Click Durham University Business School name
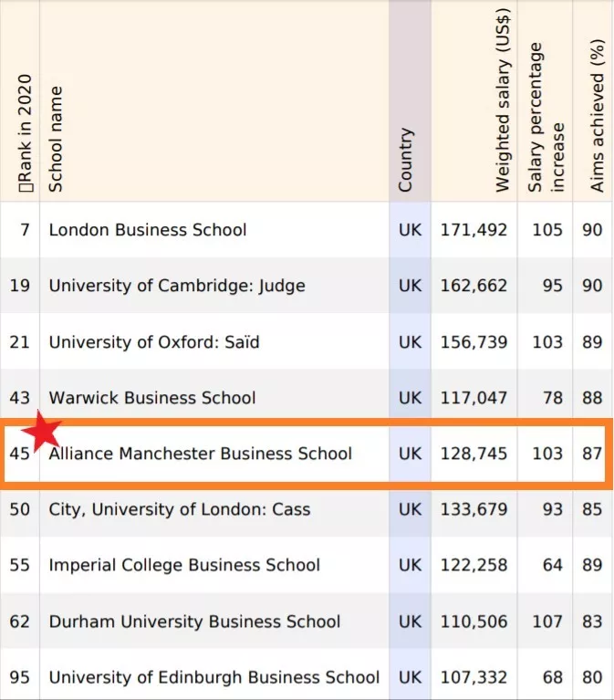This screenshot has height=700, width=614. pyautogui.click(x=194, y=622)
